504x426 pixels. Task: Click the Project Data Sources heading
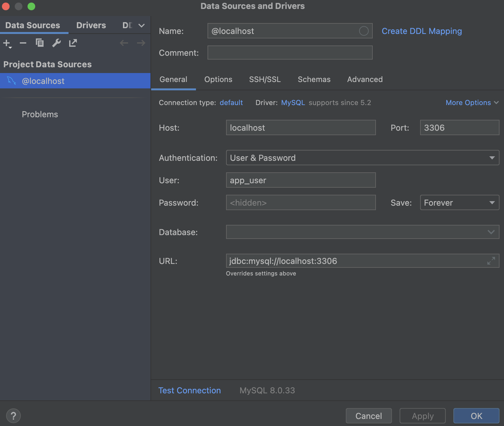(47, 64)
